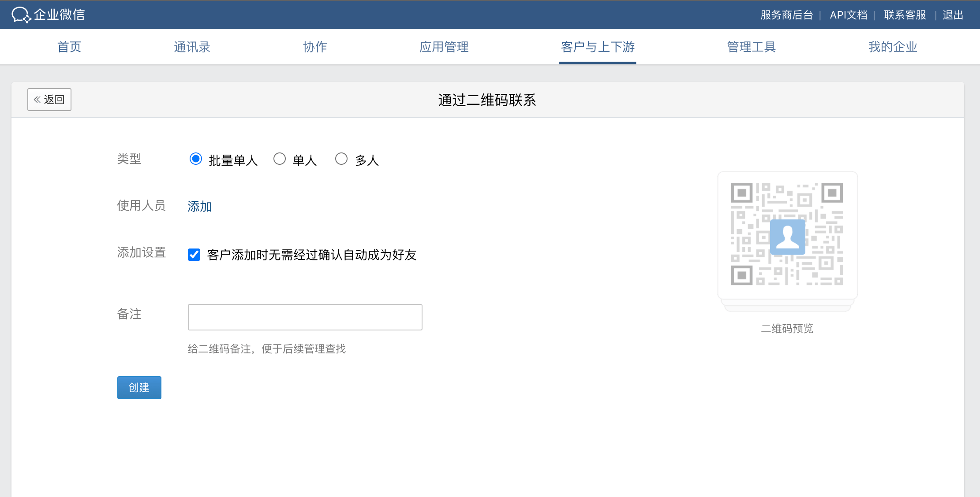Click the 添加设置 field label
Image resolution: width=980 pixels, height=497 pixels.
tap(141, 252)
